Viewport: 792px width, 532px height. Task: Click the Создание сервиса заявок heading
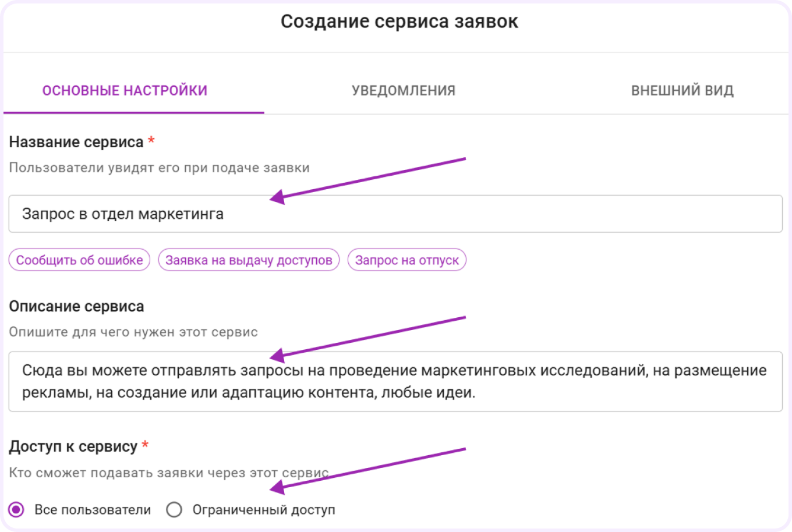399,22
